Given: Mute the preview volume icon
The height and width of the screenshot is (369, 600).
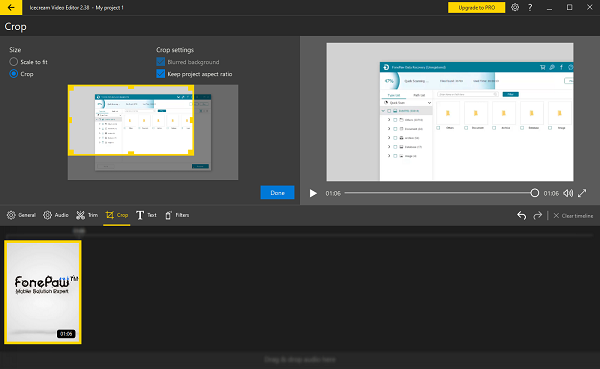Looking at the screenshot, I should (568, 193).
